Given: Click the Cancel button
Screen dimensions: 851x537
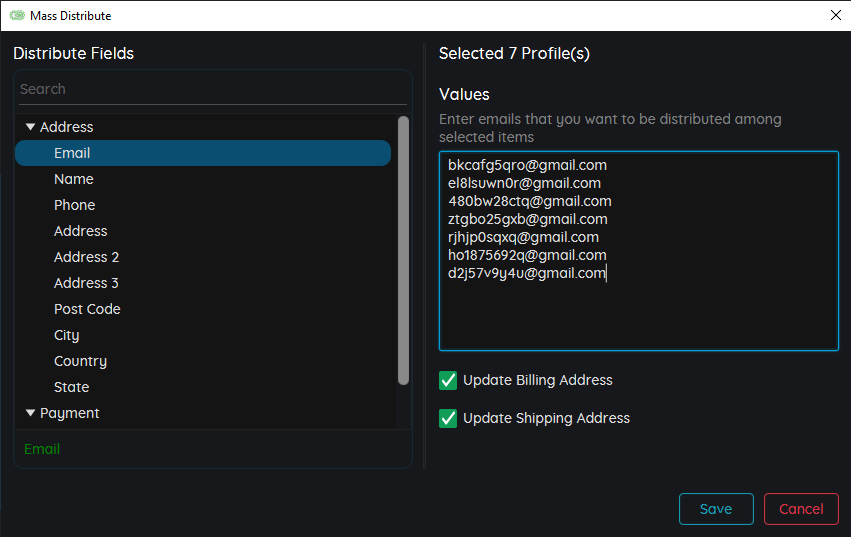Looking at the screenshot, I should (801, 509).
